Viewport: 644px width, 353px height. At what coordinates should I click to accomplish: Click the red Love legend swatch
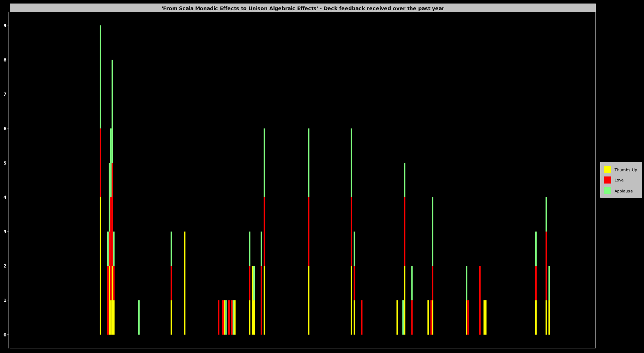[607, 180]
